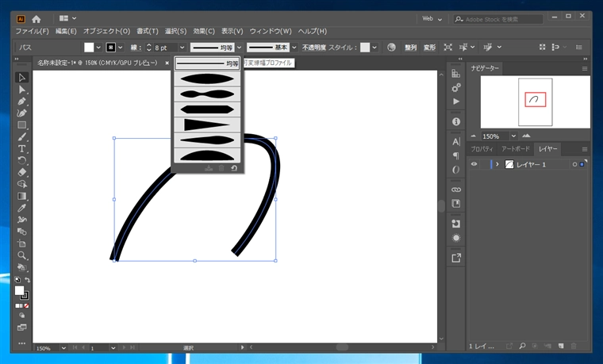Open the navigator zoom percentage dropdown
This screenshot has width=603, height=364.
513,136
